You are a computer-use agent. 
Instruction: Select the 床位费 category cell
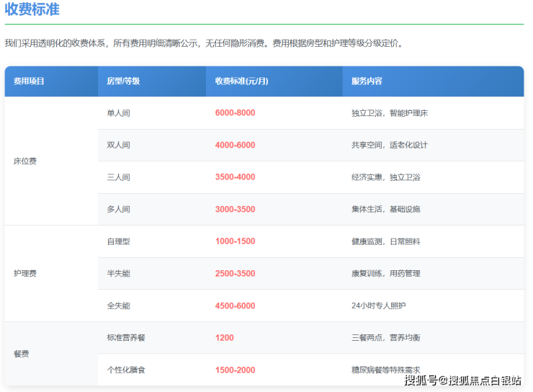[x=24, y=161]
